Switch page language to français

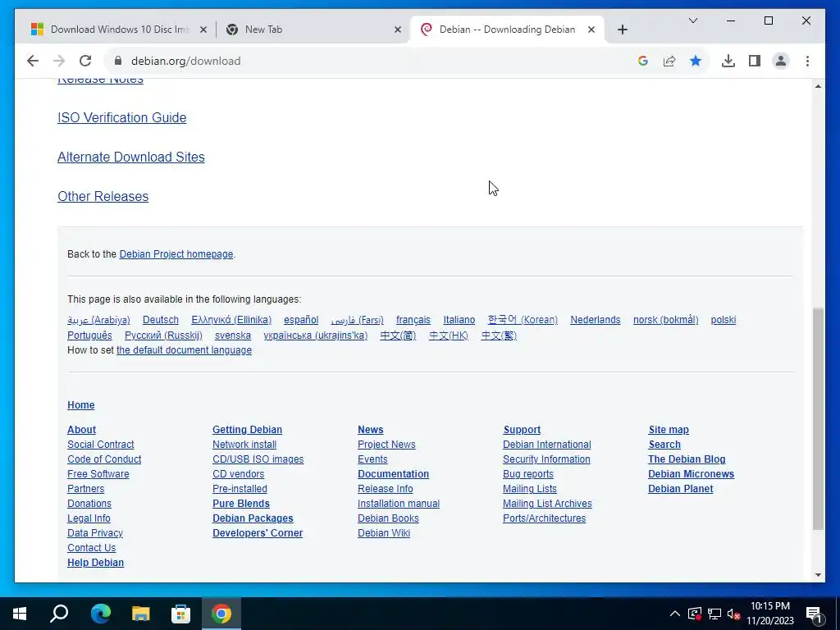[413, 320]
